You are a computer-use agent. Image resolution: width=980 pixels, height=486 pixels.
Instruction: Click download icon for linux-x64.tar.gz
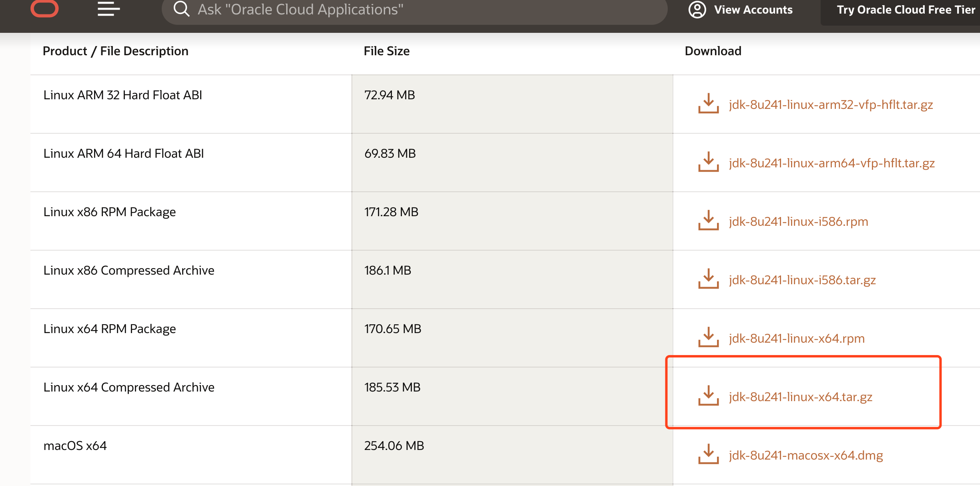(x=708, y=396)
